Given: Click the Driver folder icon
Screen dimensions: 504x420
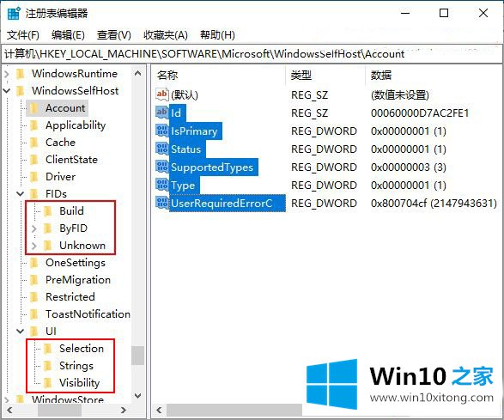Looking at the screenshot, I should (x=34, y=177).
